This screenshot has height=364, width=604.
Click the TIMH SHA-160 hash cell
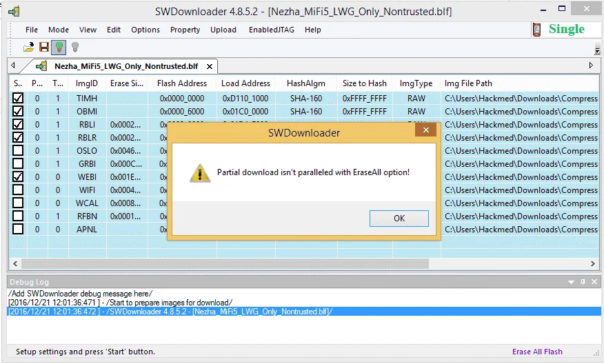click(306, 98)
